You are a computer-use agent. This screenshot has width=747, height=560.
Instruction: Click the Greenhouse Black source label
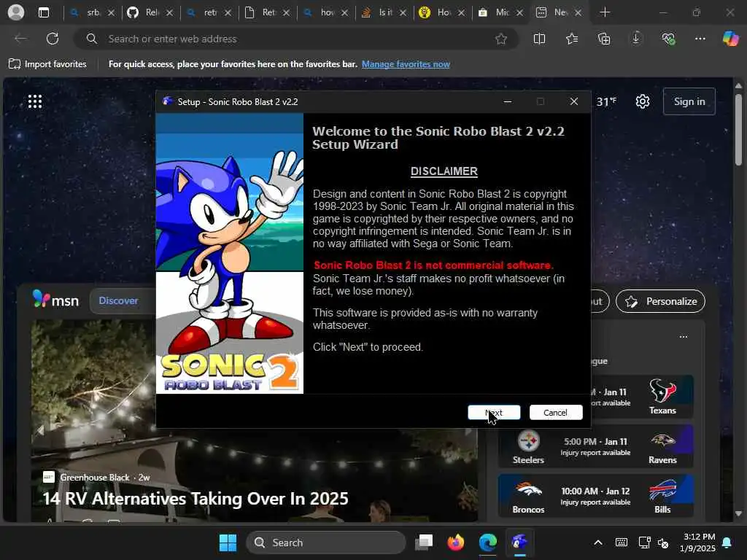tap(94, 477)
